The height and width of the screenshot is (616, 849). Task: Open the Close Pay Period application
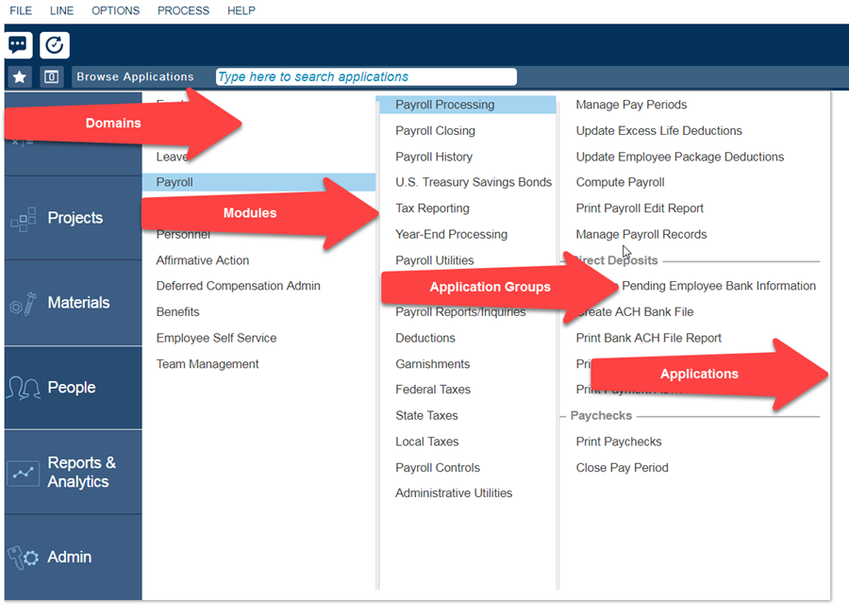pyautogui.click(x=622, y=468)
